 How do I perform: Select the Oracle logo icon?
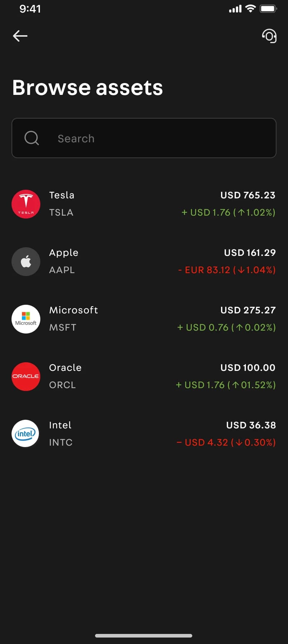26,377
